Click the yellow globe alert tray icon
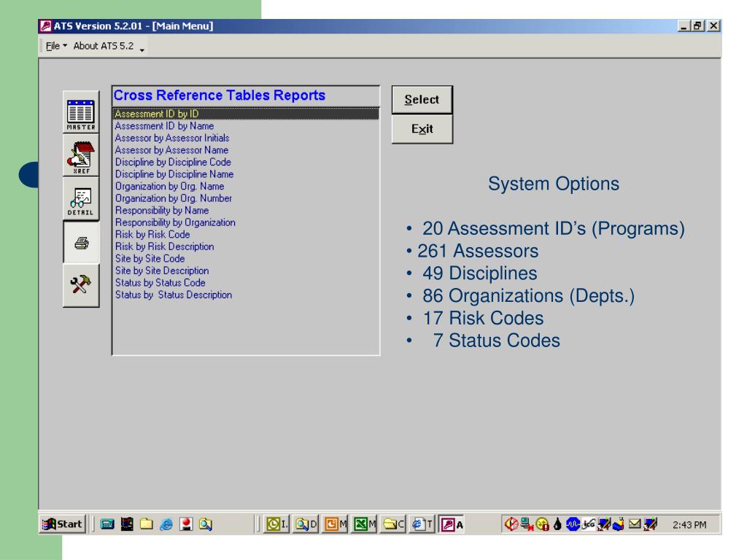 click(x=542, y=524)
